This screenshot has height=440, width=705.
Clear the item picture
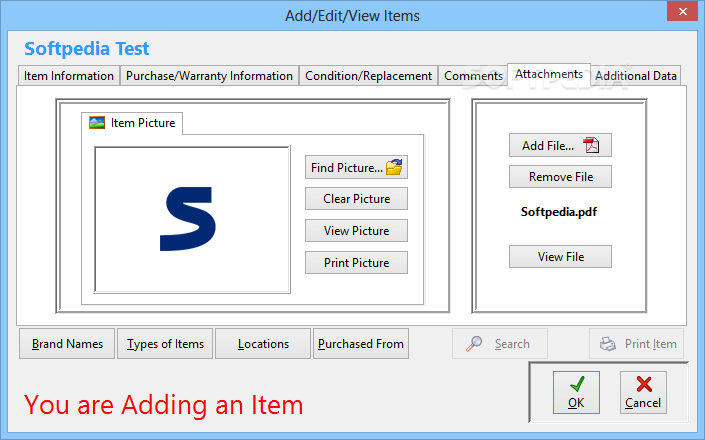[357, 199]
